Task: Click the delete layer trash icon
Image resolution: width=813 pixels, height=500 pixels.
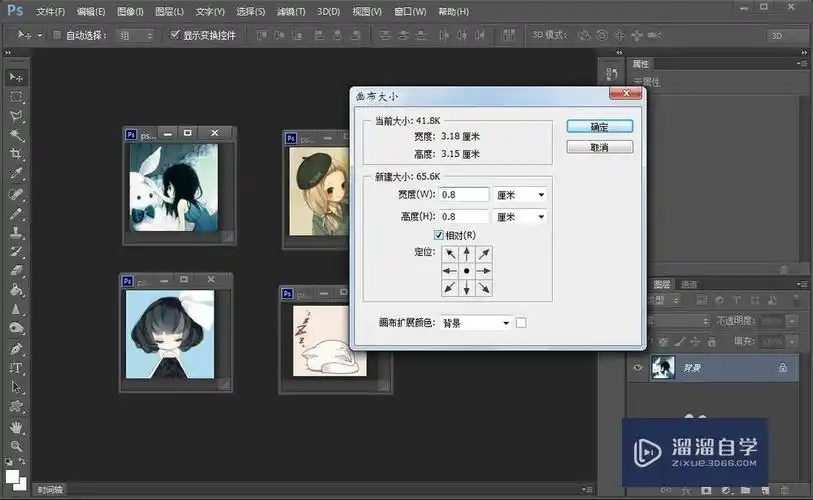Action: tap(784, 490)
